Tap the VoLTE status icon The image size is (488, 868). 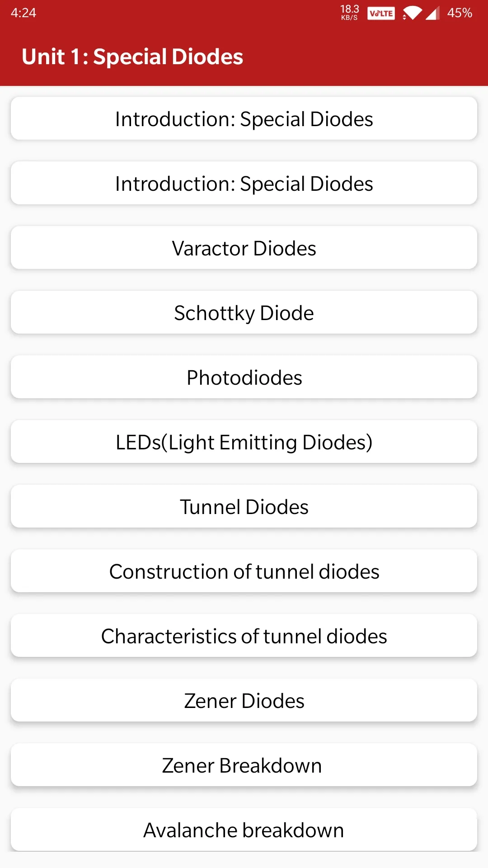[381, 13]
